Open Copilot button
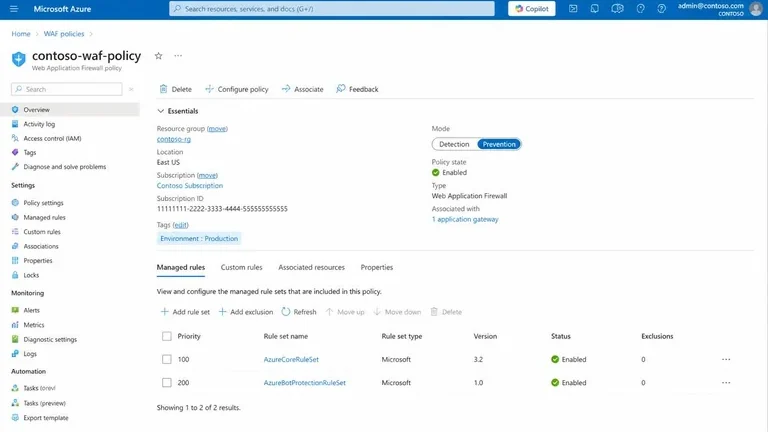 (531, 9)
